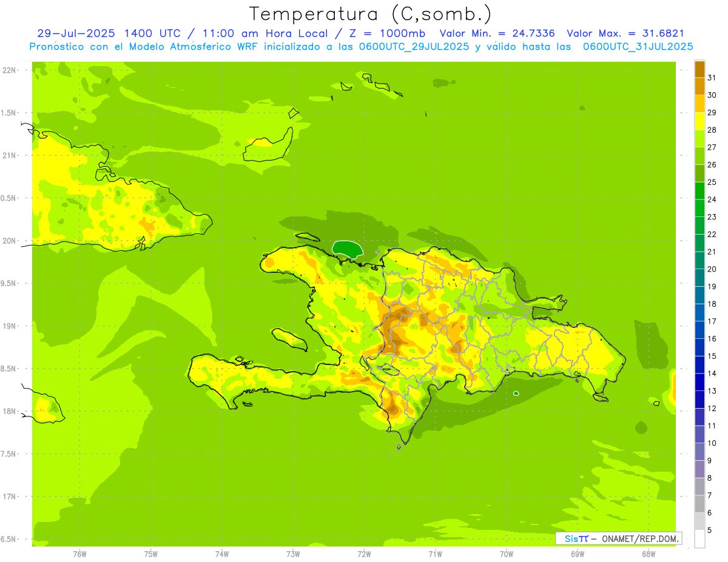Viewport: 728px width, 562px height.
Task: Click the longitude label "71W"
Action: pos(435,554)
